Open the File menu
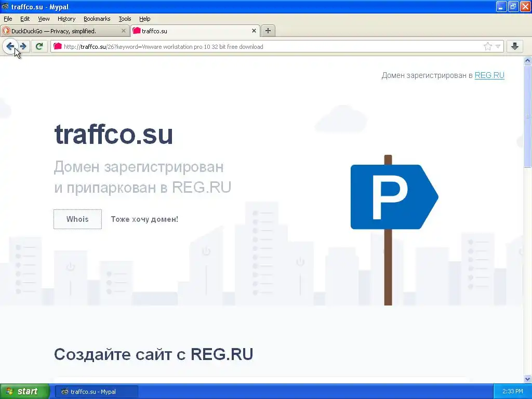This screenshot has height=399, width=532. 8,19
